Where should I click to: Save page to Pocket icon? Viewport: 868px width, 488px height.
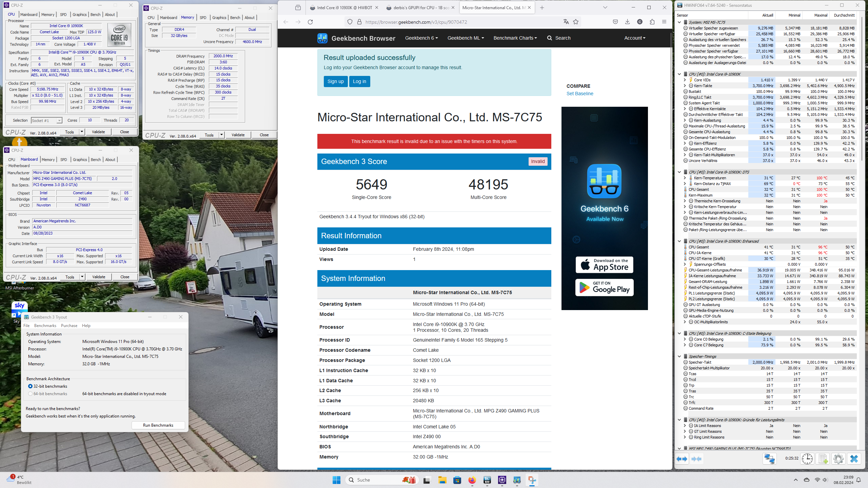coord(615,22)
